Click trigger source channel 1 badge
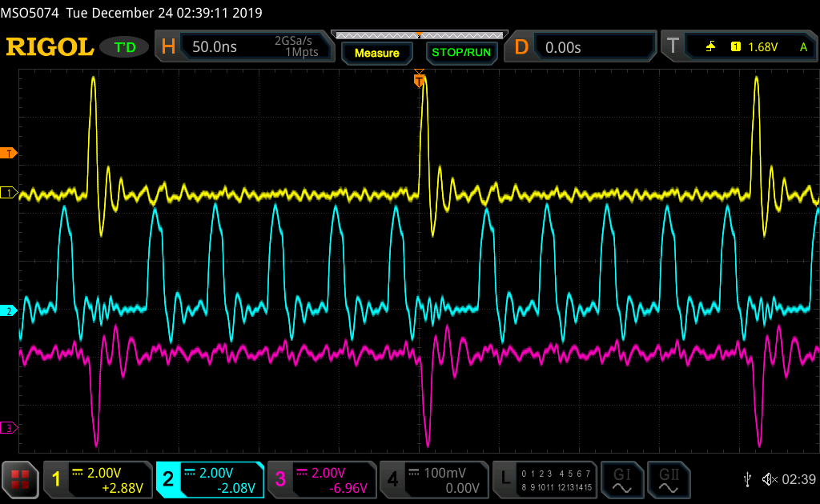 pos(736,47)
